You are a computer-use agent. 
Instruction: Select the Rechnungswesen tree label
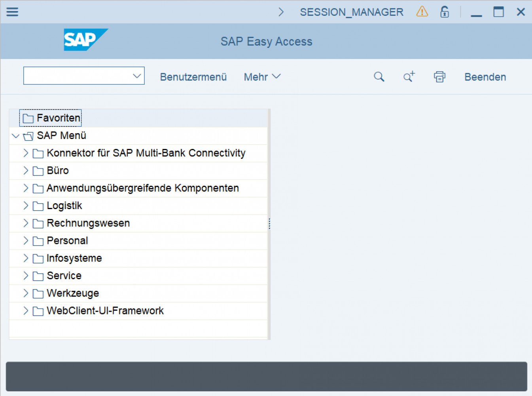click(88, 223)
